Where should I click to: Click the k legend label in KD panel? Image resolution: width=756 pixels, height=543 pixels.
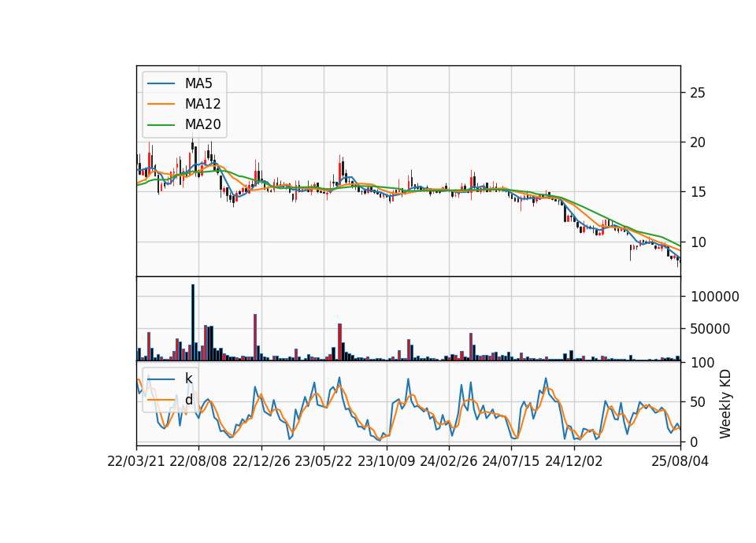pyautogui.click(x=188, y=379)
